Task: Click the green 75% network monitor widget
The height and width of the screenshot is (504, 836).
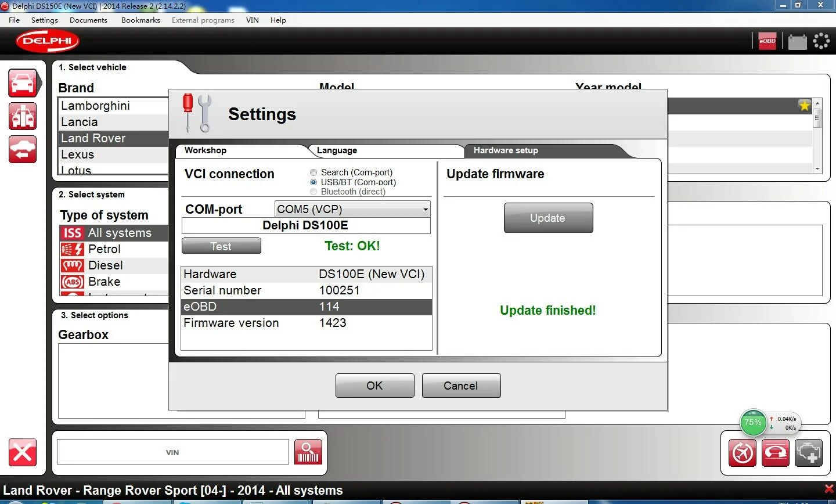Action: [753, 423]
